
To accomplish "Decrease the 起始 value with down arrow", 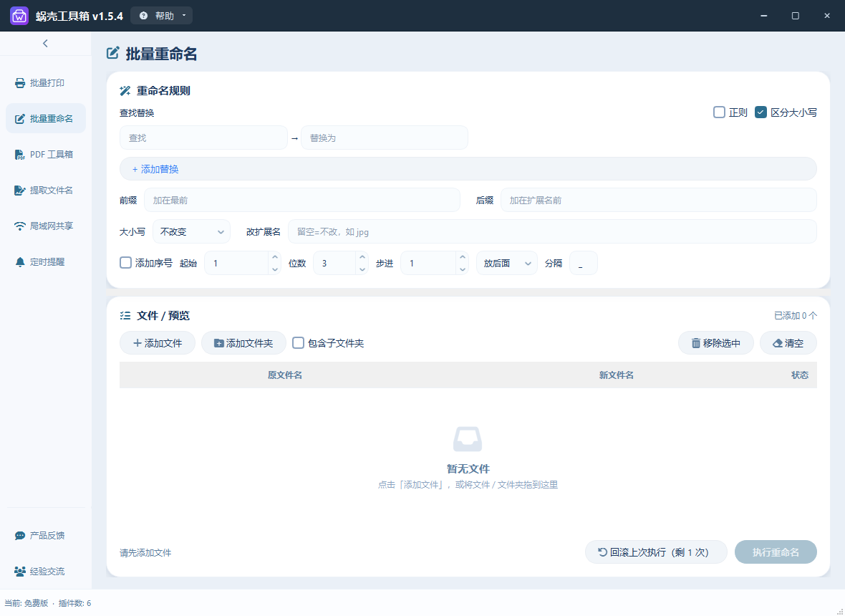I will coord(275,269).
